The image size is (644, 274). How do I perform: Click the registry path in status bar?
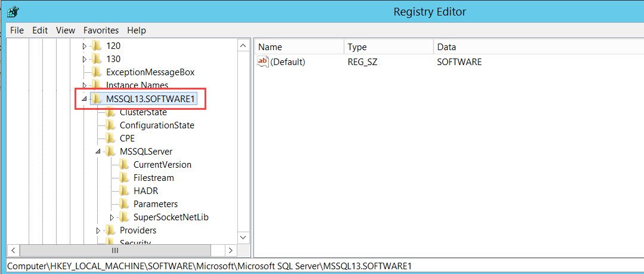[209, 266]
